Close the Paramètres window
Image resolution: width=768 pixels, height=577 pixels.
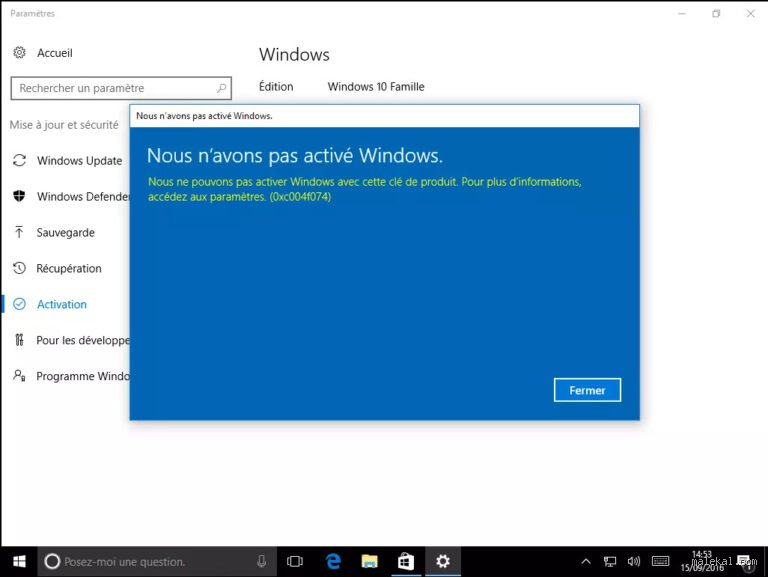tap(750, 14)
